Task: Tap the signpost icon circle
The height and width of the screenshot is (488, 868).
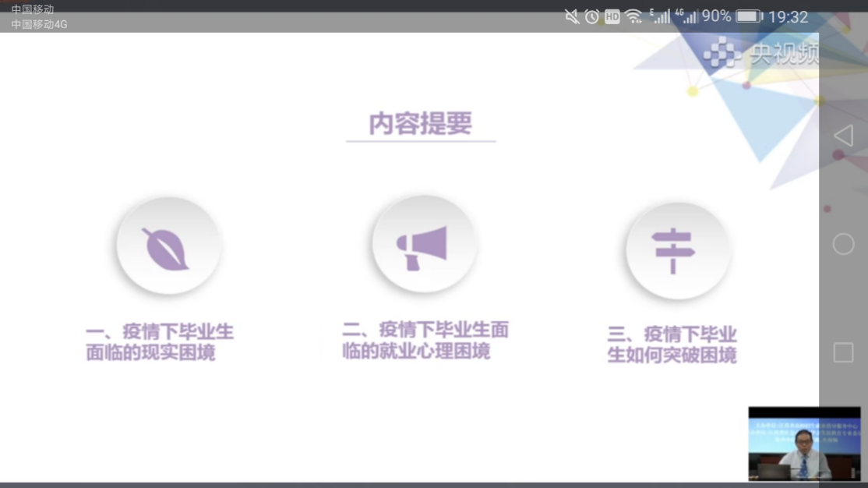Action: point(677,248)
